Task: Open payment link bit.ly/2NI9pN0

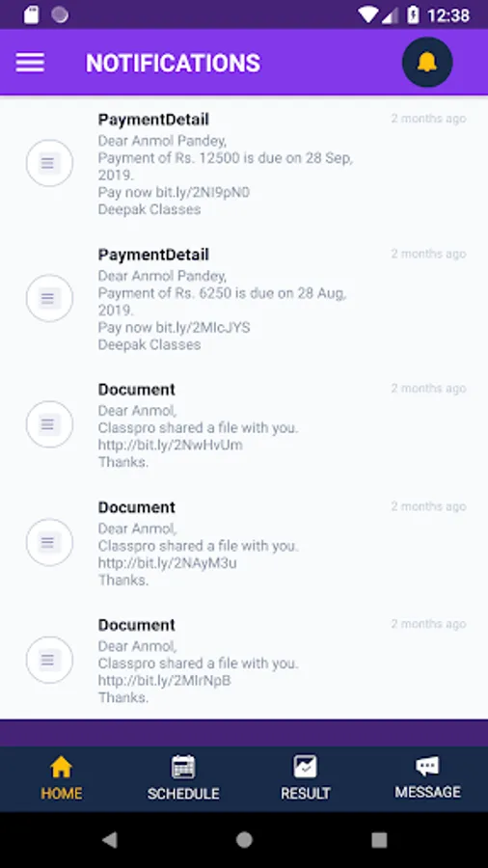Action: (x=203, y=192)
